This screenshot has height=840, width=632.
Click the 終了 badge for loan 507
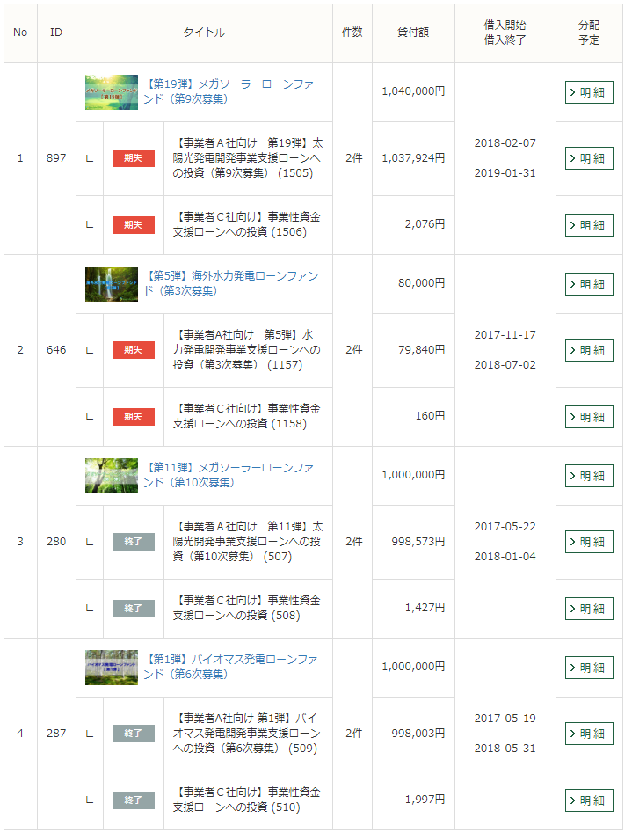134,542
